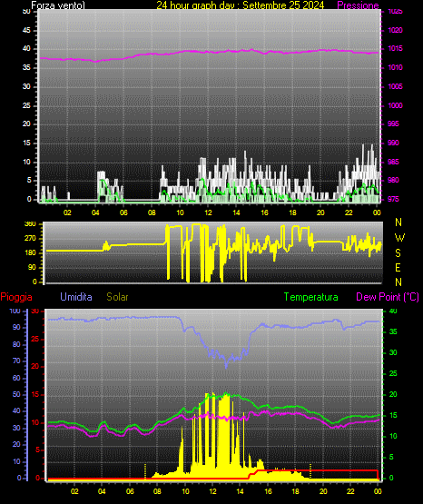
Task: Click the 14 hour tick on temperature graph
Action: (240, 491)
